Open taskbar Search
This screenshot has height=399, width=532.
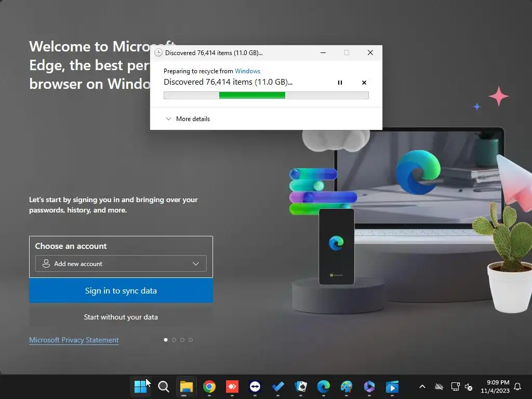(164, 387)
